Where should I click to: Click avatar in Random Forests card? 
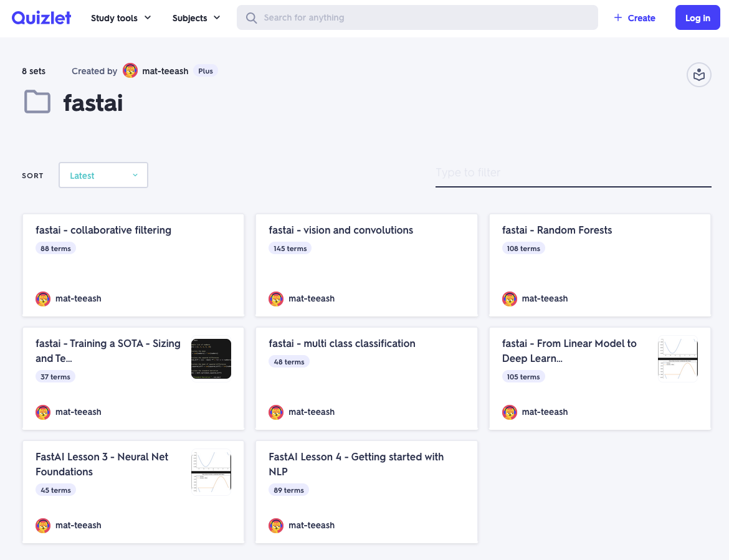pos(510,299)
